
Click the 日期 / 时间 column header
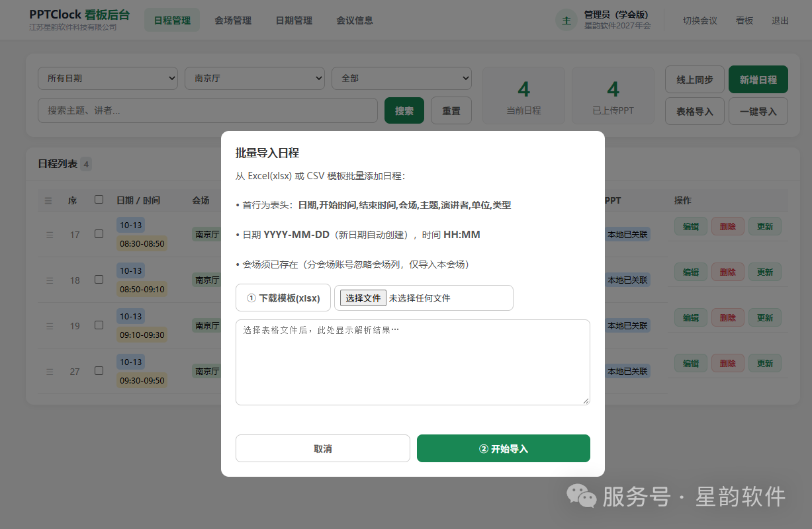138,200
